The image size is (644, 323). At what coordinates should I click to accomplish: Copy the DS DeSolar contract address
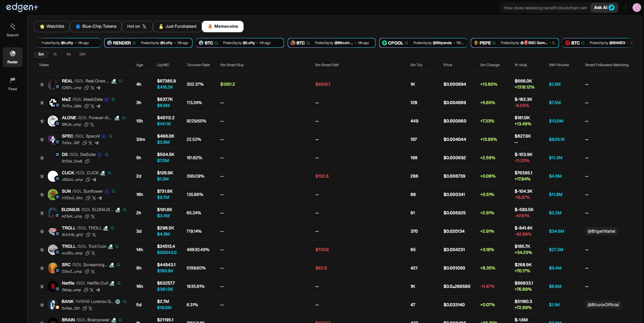pos(87,161)
